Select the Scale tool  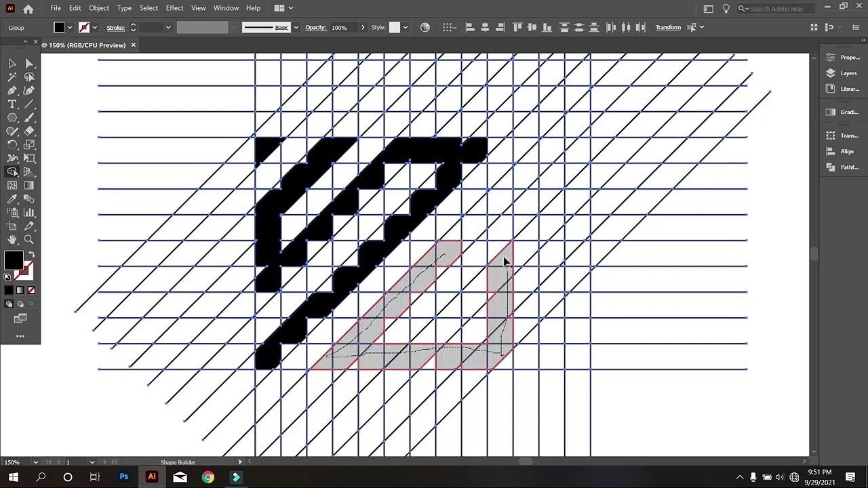tap(29, 144)
